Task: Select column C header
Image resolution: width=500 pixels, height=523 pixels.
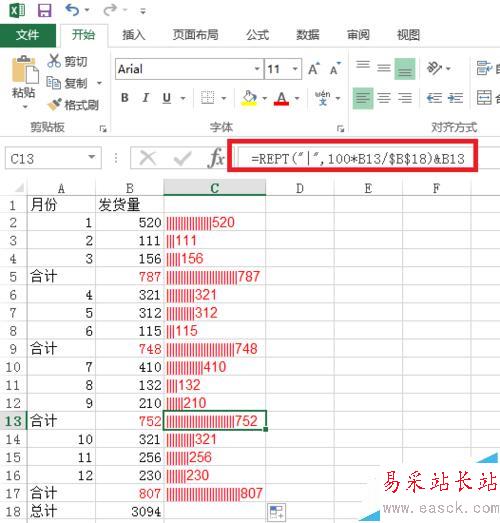Action: [x=215, y=188]
